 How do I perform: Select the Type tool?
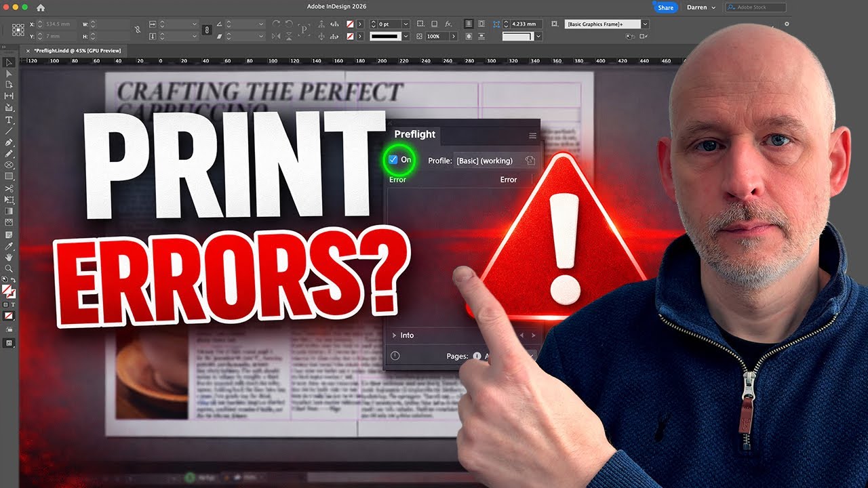click(x=9, y=120)
